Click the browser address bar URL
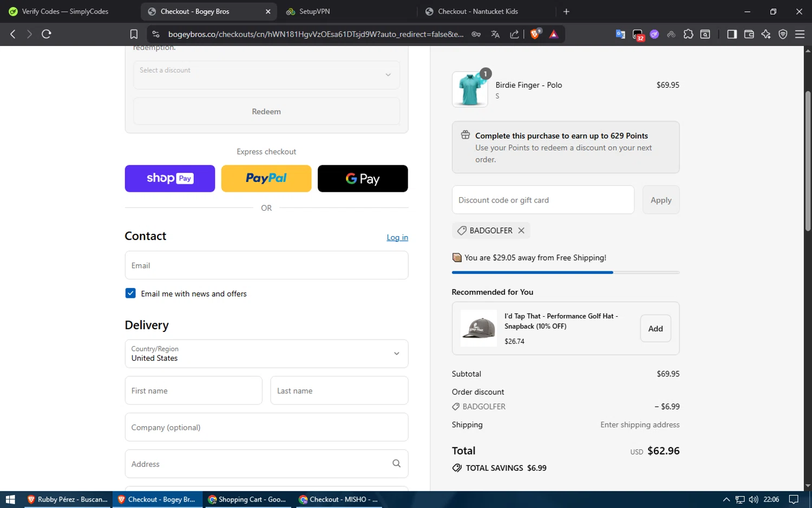Screen dimensions: 812x508 (x=316, y=34)
